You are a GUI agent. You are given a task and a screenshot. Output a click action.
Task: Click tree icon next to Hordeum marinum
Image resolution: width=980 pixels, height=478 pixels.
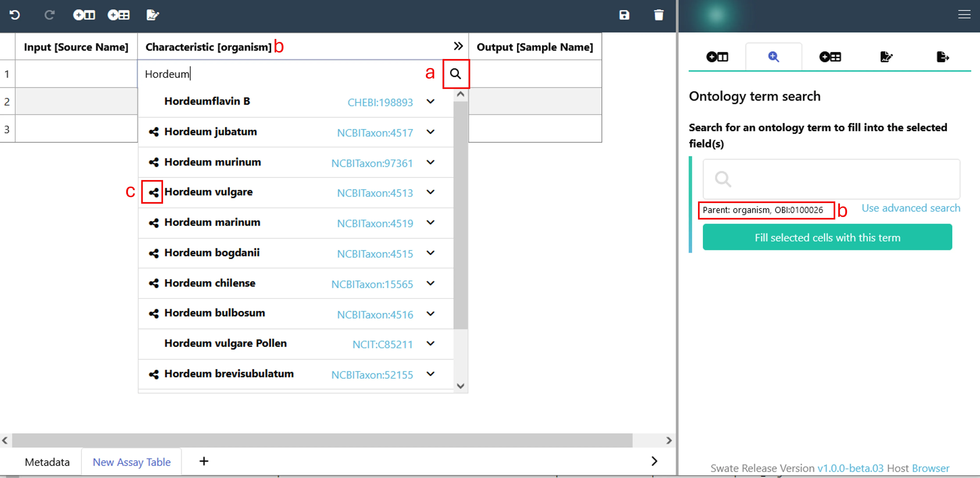coord(154,223)
